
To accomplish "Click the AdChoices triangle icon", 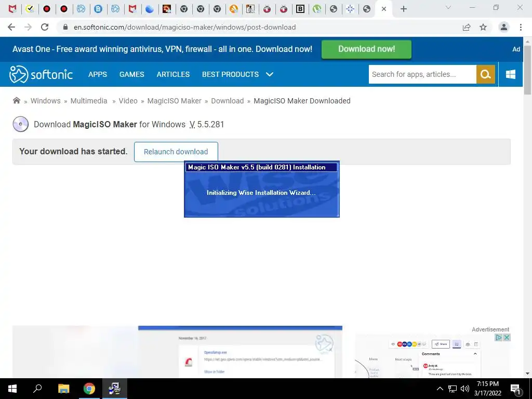I will tap(498, 337).
